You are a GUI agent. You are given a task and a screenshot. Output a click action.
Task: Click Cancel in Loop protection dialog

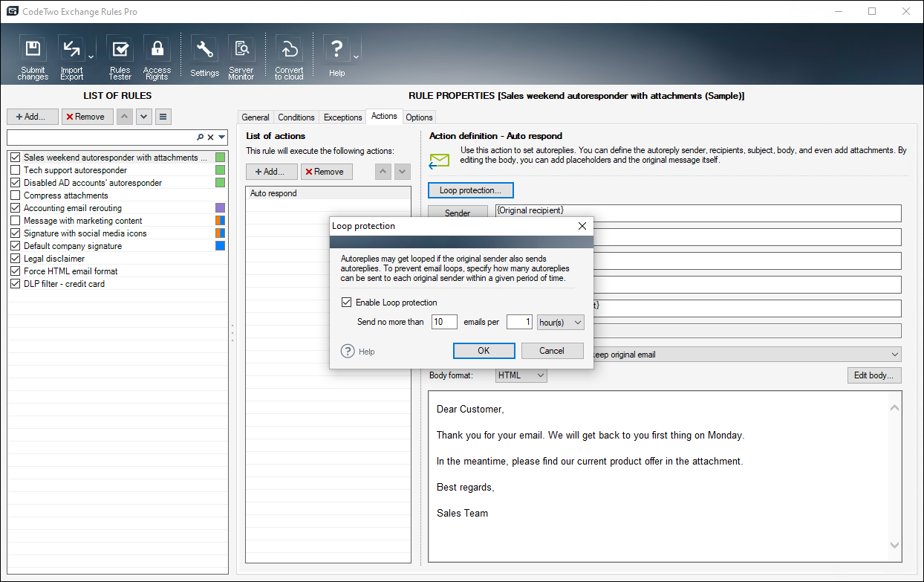pos(552,351)
